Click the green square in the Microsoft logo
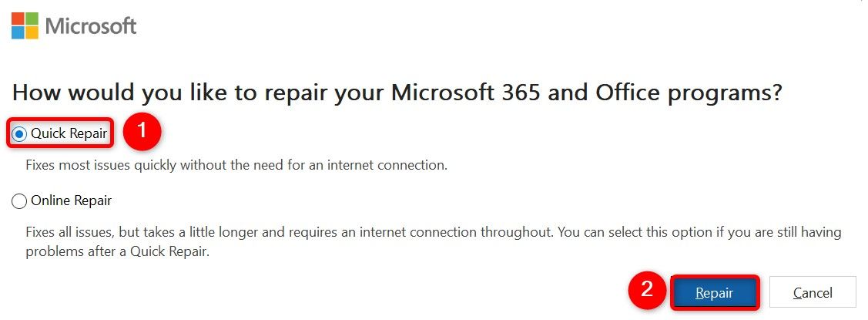 (32, 19)
